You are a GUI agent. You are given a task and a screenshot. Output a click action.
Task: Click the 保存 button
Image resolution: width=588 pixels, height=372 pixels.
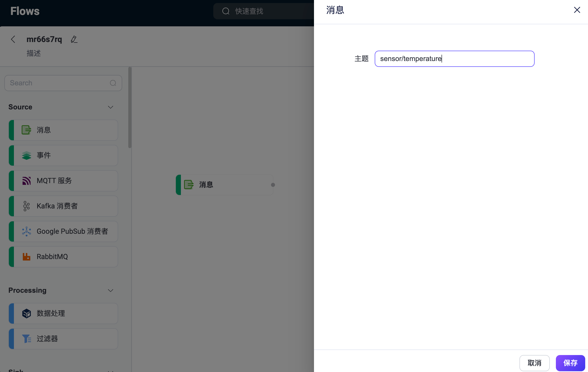pos(570,363)
